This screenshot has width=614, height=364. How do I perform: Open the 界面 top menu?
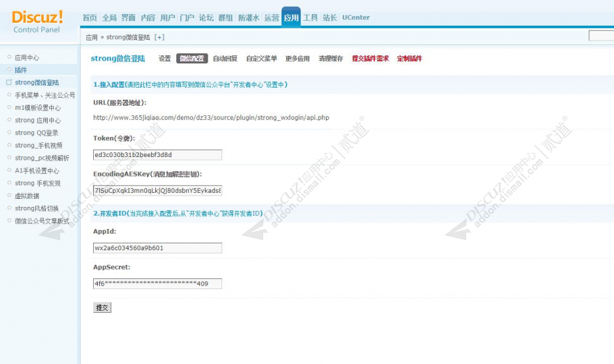[128, 18]
